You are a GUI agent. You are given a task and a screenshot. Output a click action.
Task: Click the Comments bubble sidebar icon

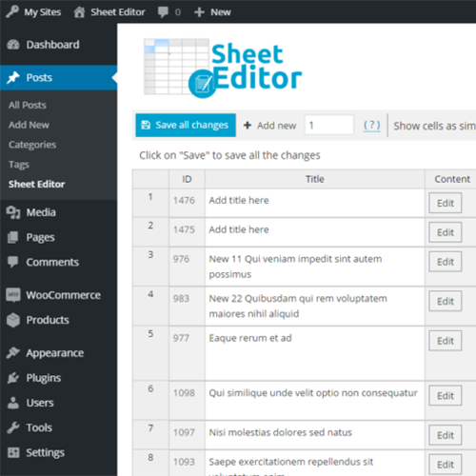[13, 262]
